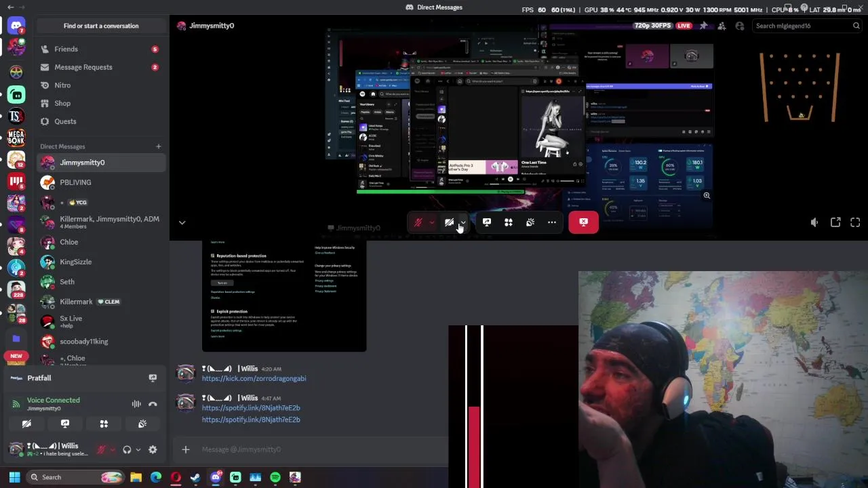Share your screen from call controls
The height and width of the screenshot is (488, 868).
click(x=486, y=222)
